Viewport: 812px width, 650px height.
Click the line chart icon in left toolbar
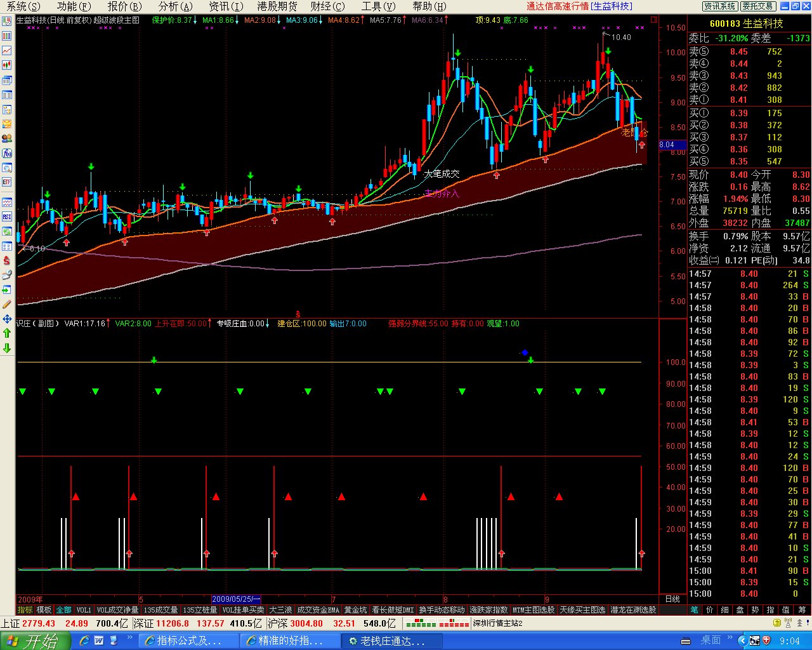(x=7, y=50)
